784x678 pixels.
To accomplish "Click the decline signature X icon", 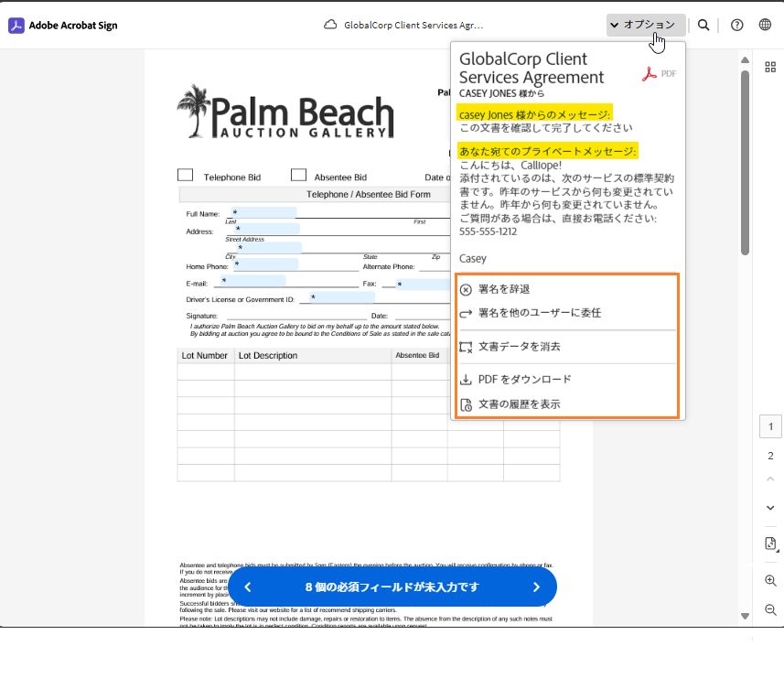I will 466,289.
